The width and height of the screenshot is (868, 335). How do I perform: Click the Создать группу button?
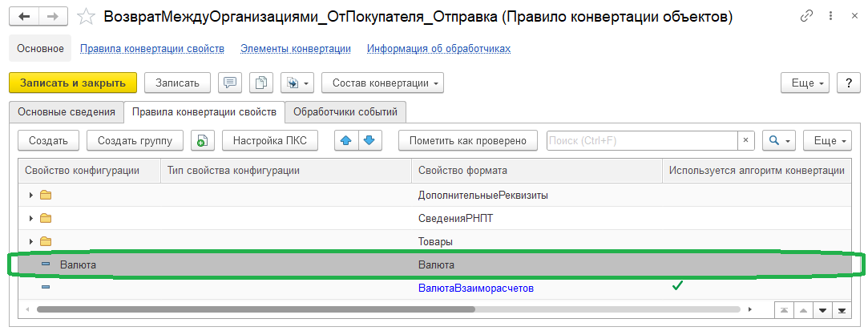[x=135, y=140]
